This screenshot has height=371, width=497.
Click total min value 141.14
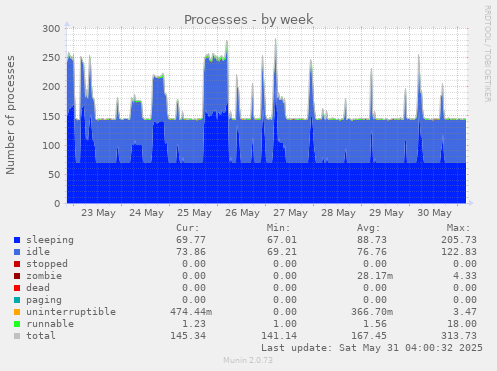tap(279, 336)
